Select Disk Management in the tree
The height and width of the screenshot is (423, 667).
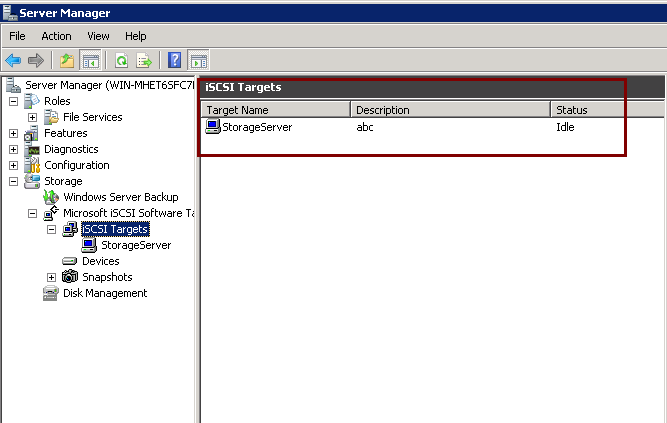click(104, 293)
